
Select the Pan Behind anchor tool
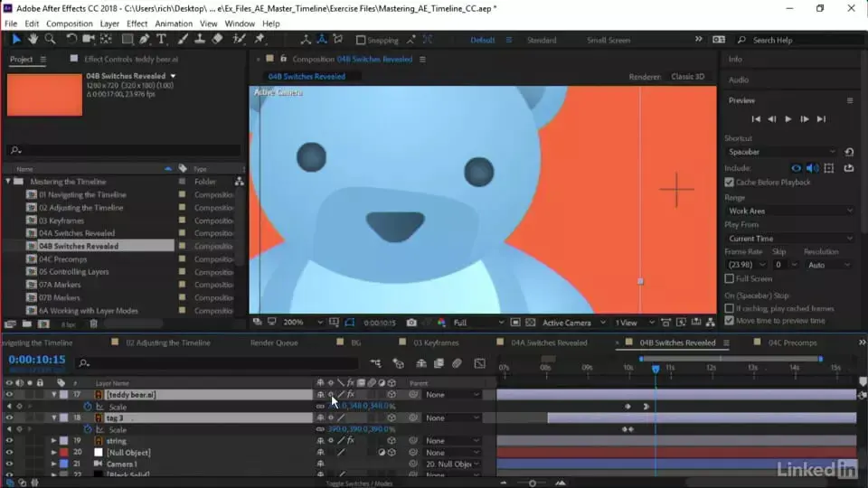107,39
